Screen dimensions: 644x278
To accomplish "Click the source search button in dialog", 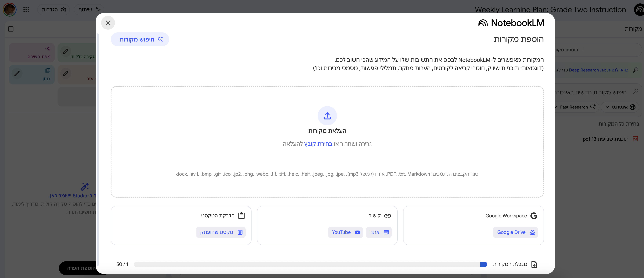I will pyautogui.click(x=140, y=39).
